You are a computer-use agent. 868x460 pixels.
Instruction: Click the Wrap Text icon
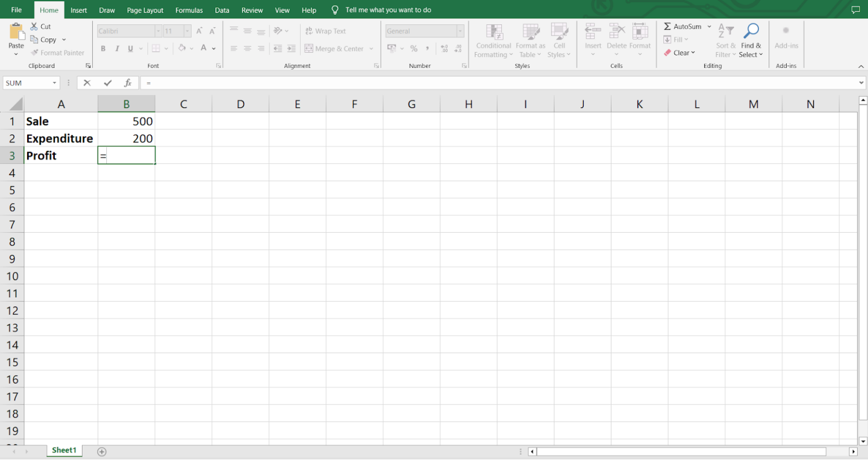[x=326, y=31]
